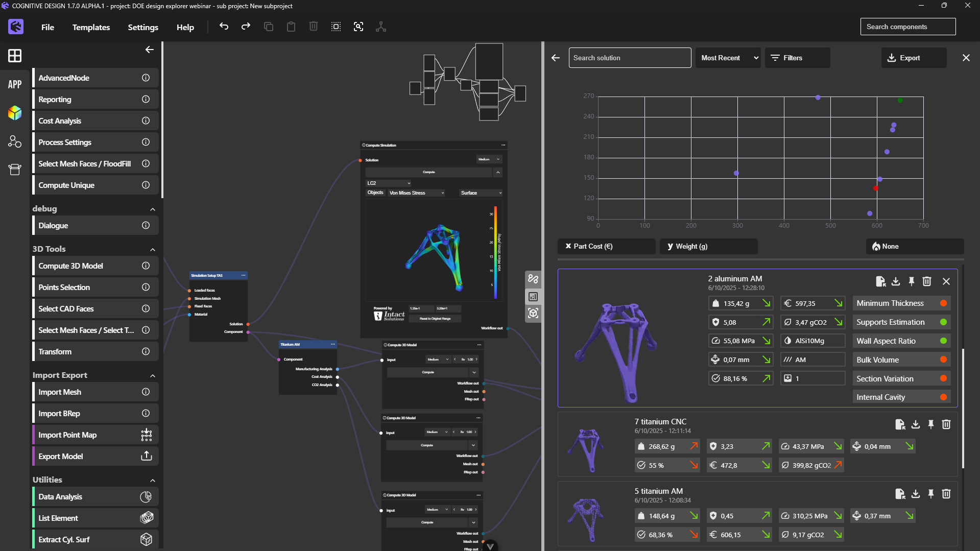The image size is (980, 551).
Task: Click the redo arrow in the toolbar
Action: (x=246, y=27)
